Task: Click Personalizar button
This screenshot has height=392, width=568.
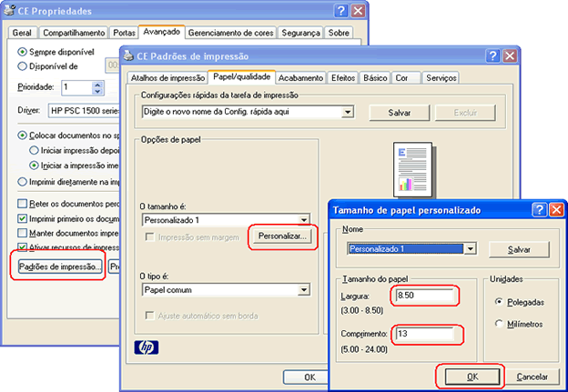Action: click(x=282, y=236)
